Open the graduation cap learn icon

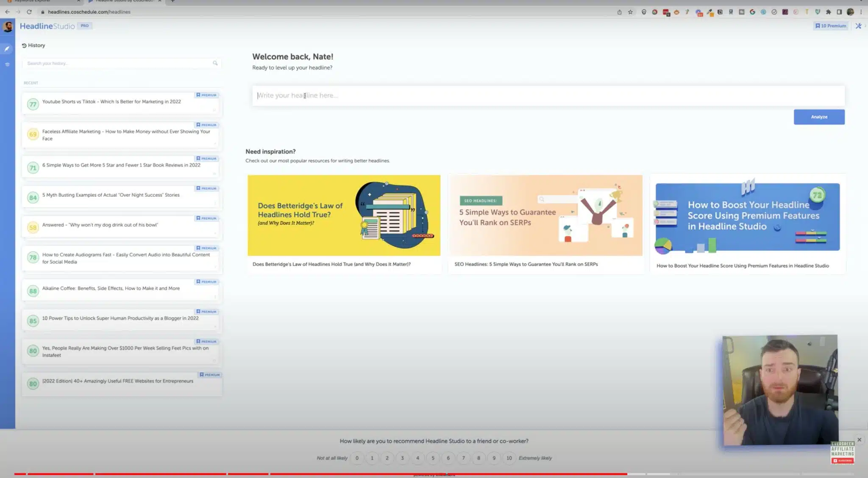(7, 64)
